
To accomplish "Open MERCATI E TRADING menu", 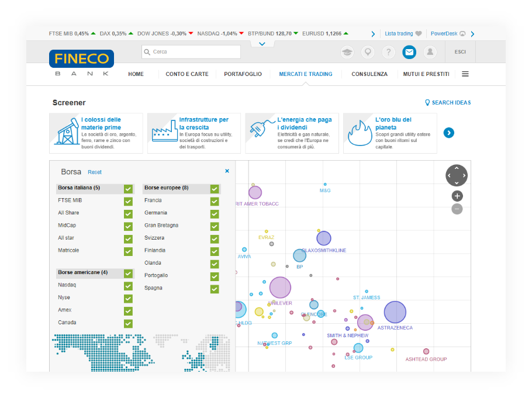I will point(306,74).
